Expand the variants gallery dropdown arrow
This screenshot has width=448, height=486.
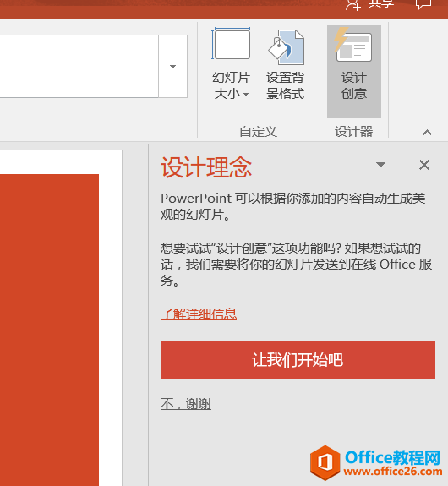pyautogui.click(x=172, y=66)
